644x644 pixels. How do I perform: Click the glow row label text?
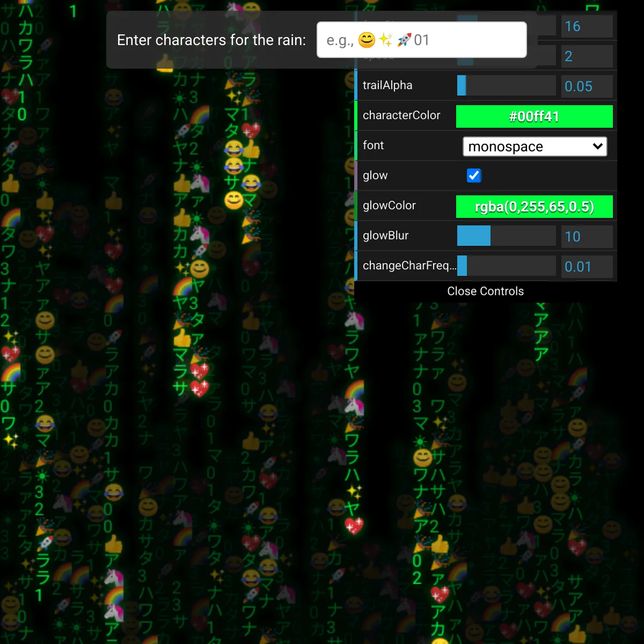tap(375, 175)
